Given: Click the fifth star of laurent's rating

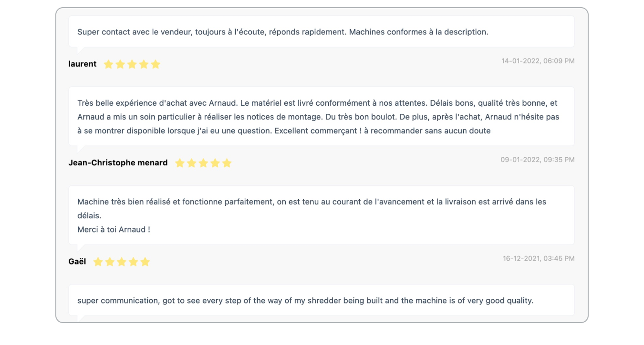Looking at the screenshot, I should [x=156, y=64].
